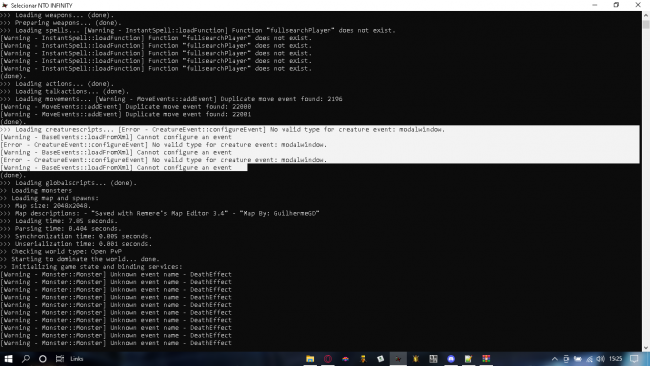The height and width of the screenshot is (366, 650).
Task: Click "Initializing game state and binding services:" line
Action: pos(91,267)
